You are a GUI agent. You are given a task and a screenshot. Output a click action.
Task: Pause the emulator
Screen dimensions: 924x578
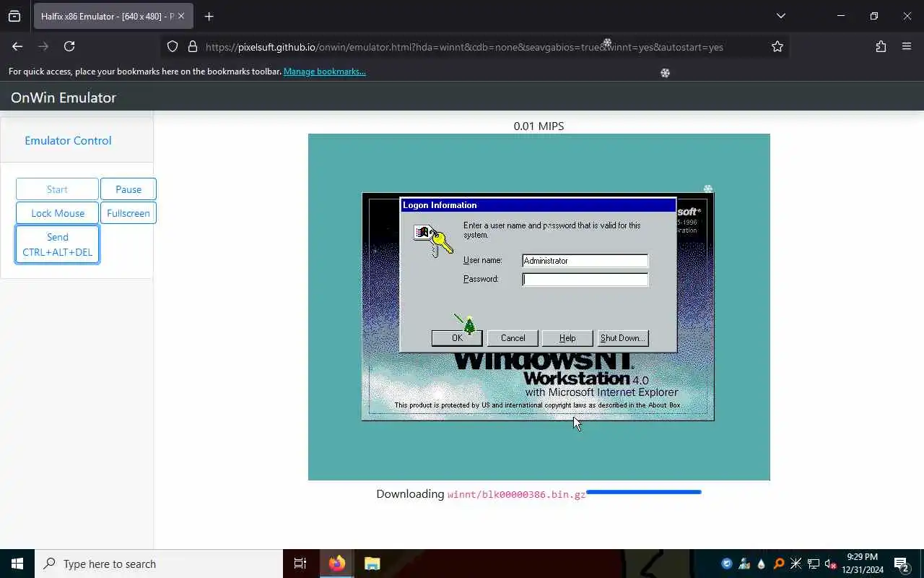coord(128,189)
